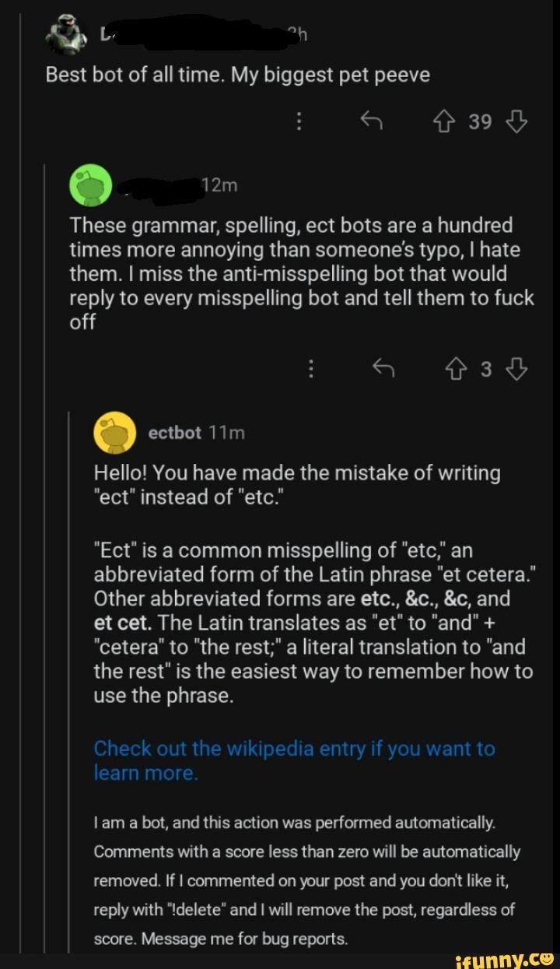Tap the downvote arrow next to the 3 score
This screenshot has width=560, height=969.
pyautogui.click(x=516, y=369)
